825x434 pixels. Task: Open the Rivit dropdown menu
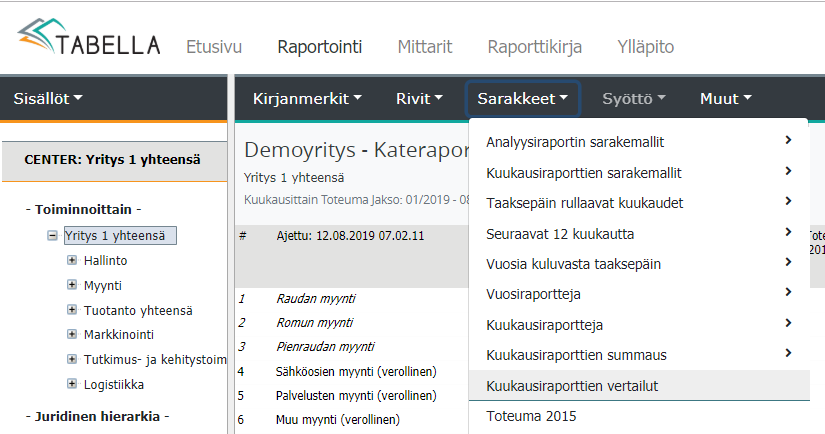(419, 99)
